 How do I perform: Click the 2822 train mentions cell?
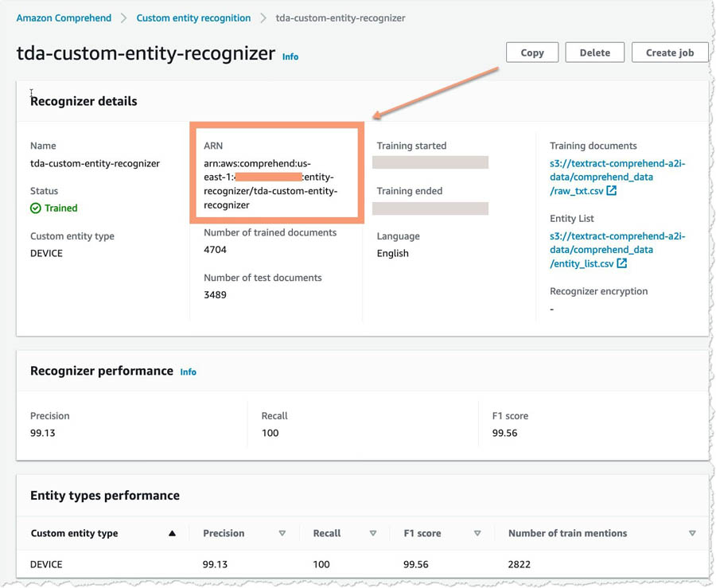click(x=519, y=564)
